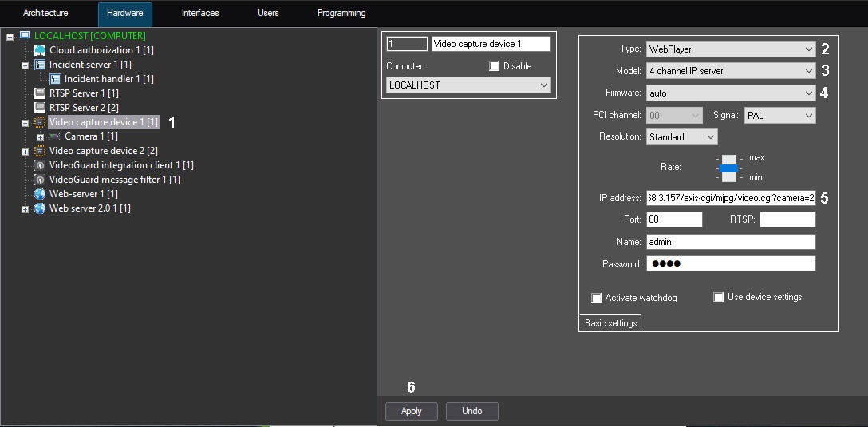
Task: Click the Password field
Action: coord(731,263)
